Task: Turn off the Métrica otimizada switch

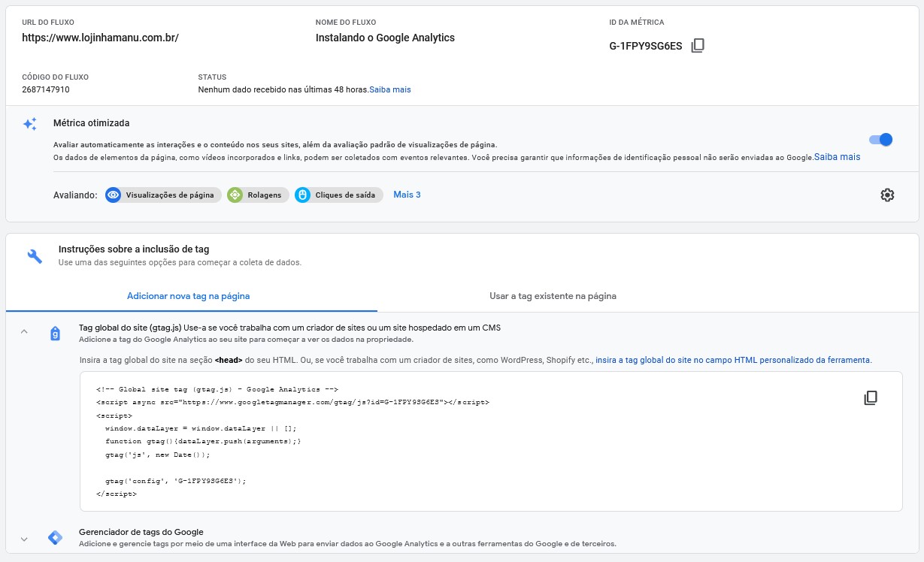Action: [x=880, y=139]
